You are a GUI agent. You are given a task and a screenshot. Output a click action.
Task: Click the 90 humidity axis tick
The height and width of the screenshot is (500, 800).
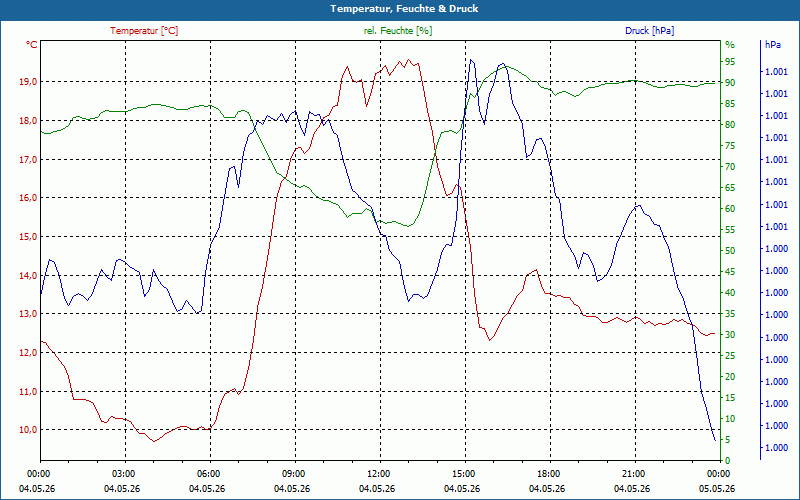730,83
